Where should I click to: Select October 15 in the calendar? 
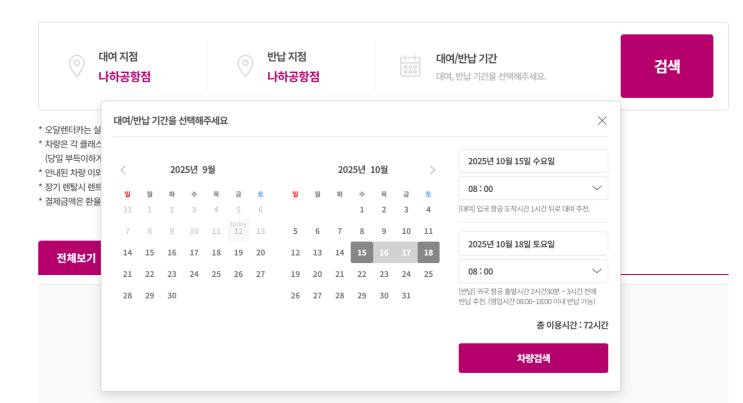pos(362,252)
